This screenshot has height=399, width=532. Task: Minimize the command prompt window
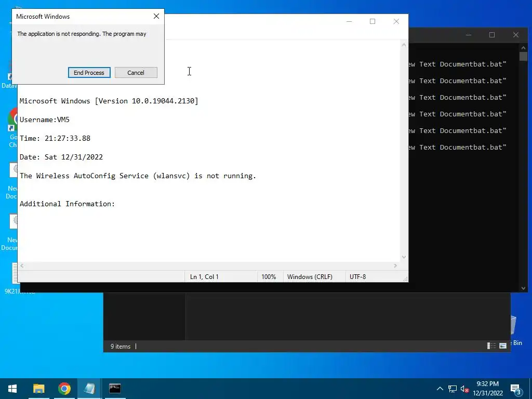click(x=469, y=35)
